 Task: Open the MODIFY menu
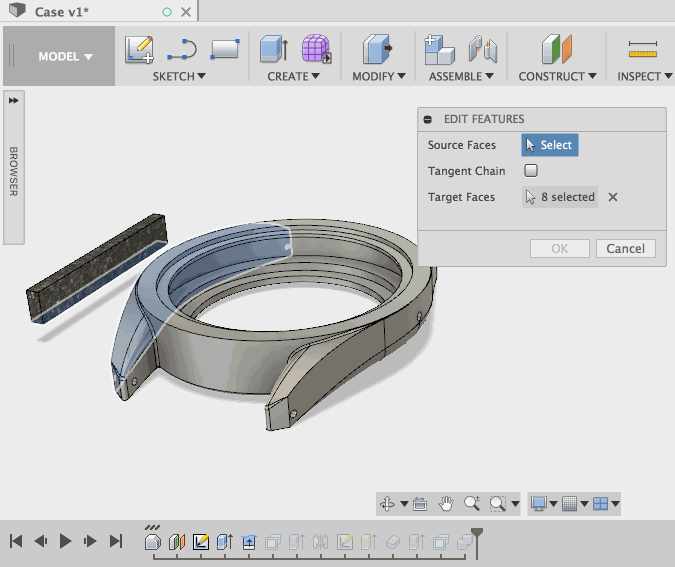pyautogui.click(x=379, y=76)
